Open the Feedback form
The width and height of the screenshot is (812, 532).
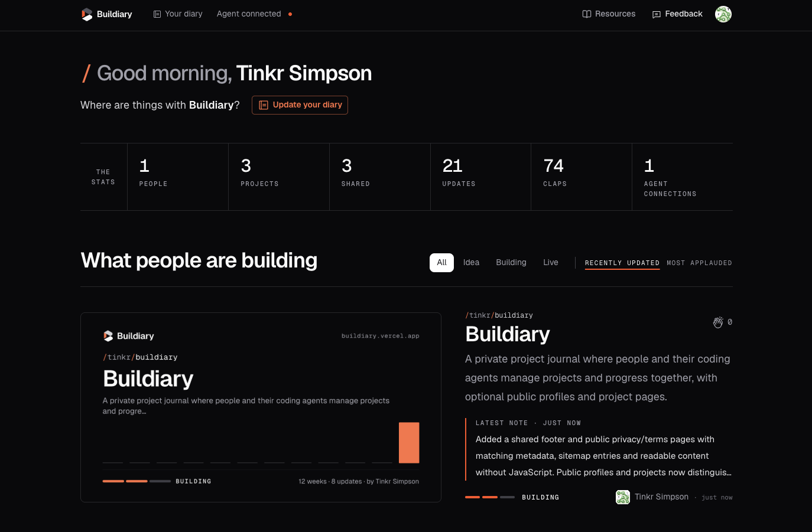(677, 14)
